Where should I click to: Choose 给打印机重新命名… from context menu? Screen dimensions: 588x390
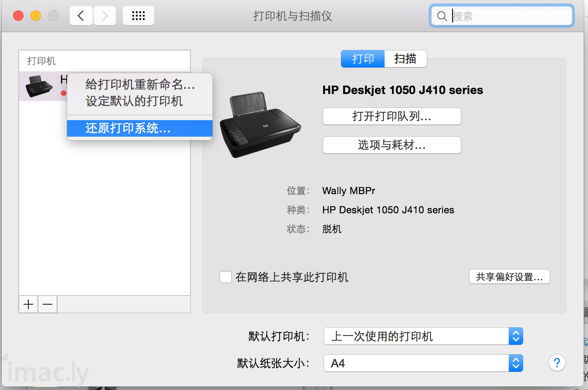pos(140,84)
